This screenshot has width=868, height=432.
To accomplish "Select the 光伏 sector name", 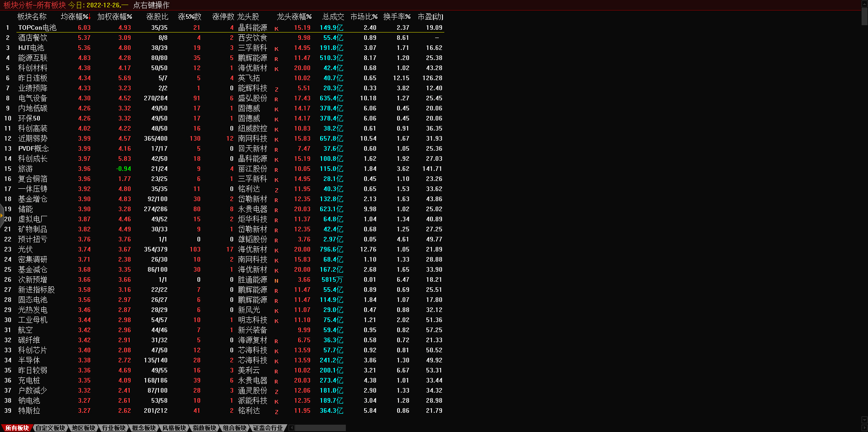I will tap(25, 249).
